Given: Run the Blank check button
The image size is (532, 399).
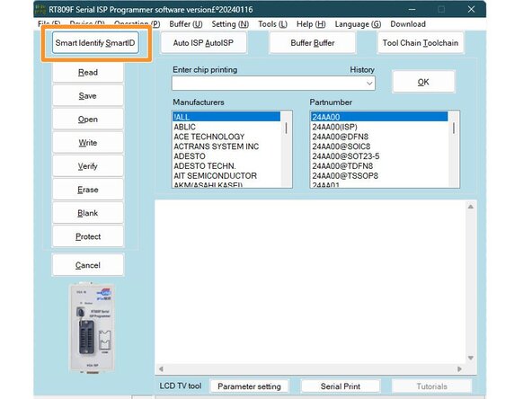Looking at the screenshot, I should [x=88, y=213].
